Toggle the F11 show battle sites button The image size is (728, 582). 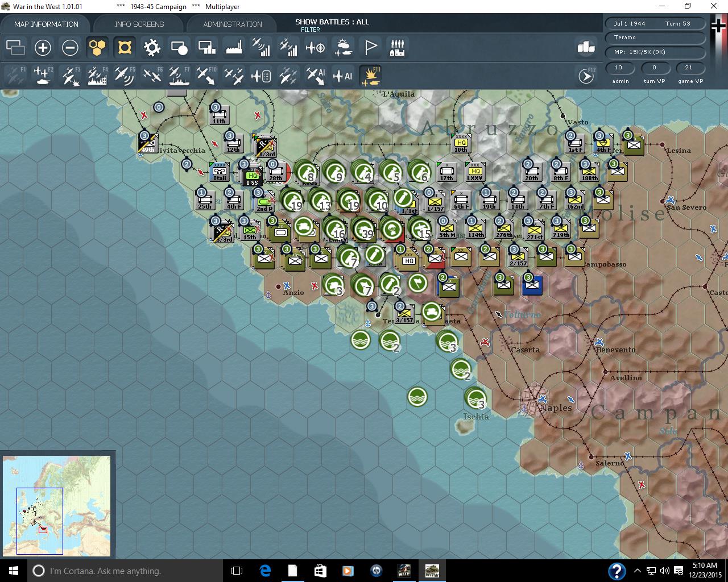coord(370,76)
